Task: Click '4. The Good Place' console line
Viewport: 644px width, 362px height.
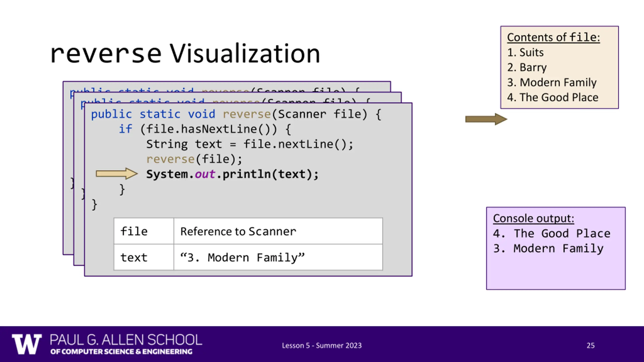Action: coord(552,234)
